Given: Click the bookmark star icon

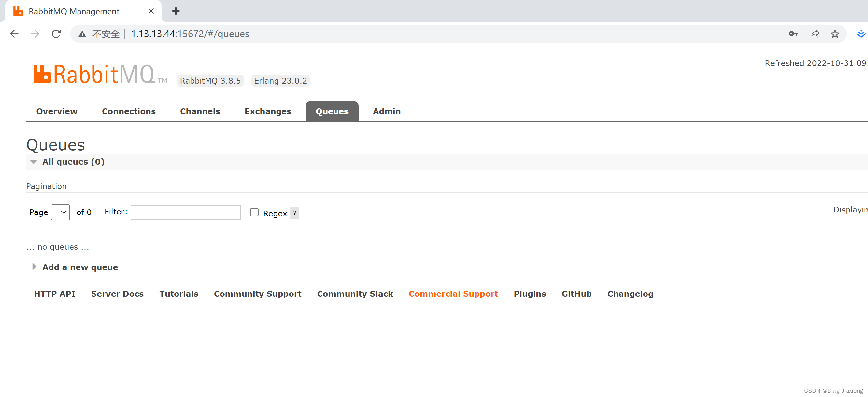Looking at the screenshot, I should [x=835, y=34].
